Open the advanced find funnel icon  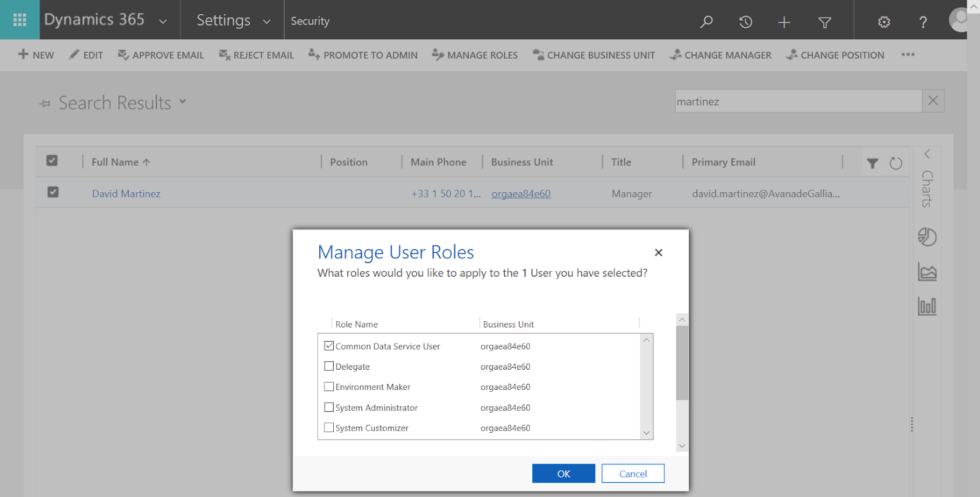(x=825, y=23)
